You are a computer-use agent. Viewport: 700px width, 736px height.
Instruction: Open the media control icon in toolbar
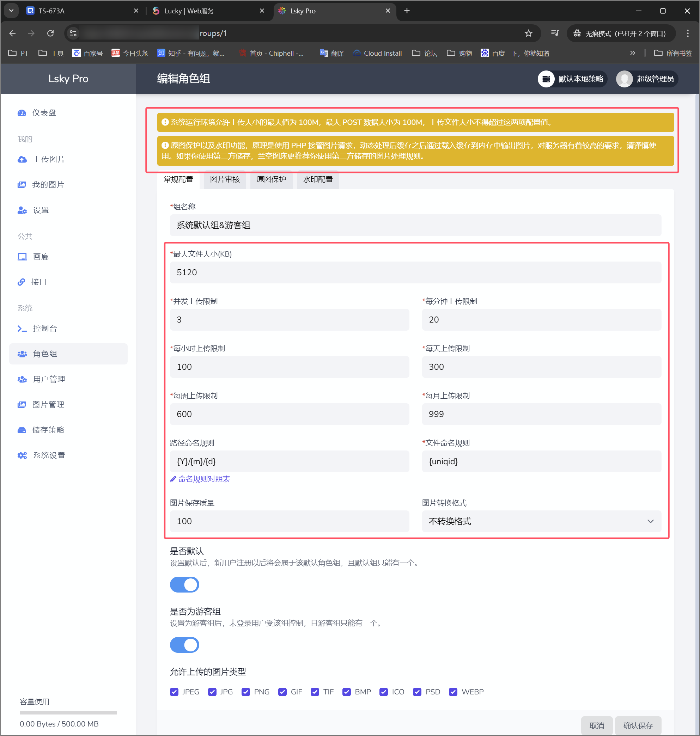555,33
